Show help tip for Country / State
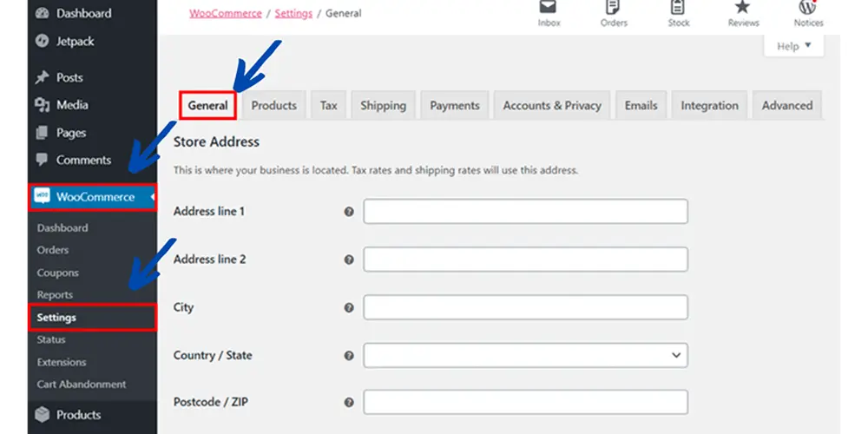The image size is (868, 434). (349, 355)
